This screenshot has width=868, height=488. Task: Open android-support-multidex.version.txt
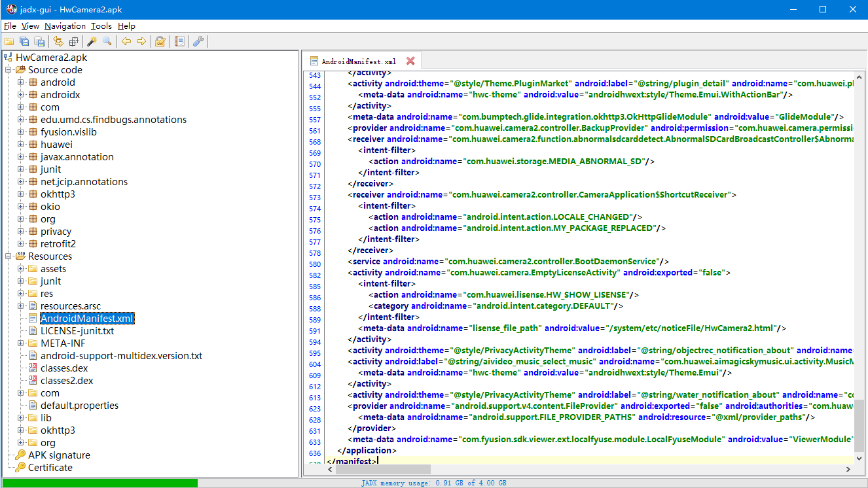point(121,356)
